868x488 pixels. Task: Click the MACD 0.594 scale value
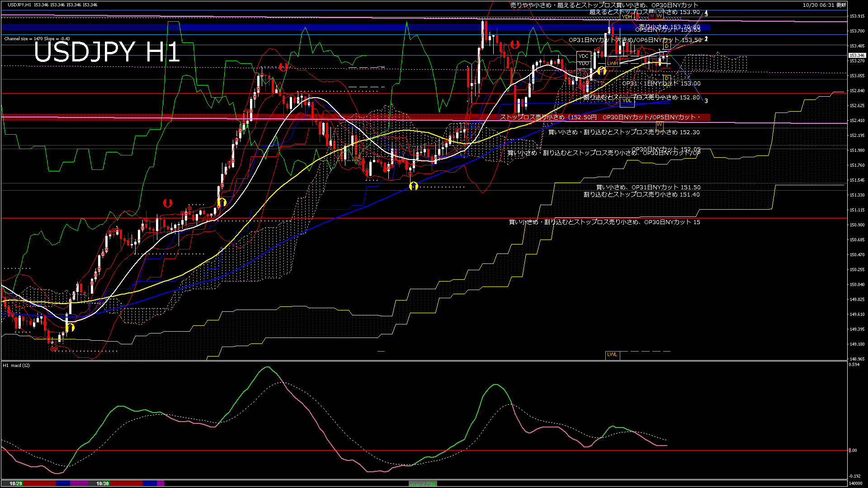click(854, 365)
